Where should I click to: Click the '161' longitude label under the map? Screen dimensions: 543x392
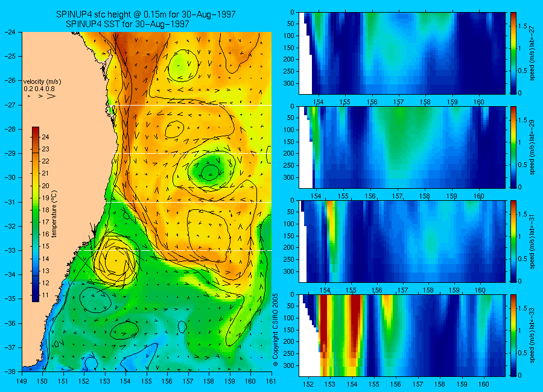271,381
